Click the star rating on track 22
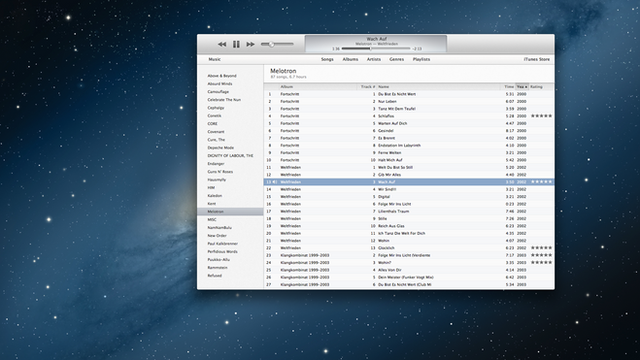The height and width of the screenshot is (360, 640). (x=541, y=248)
